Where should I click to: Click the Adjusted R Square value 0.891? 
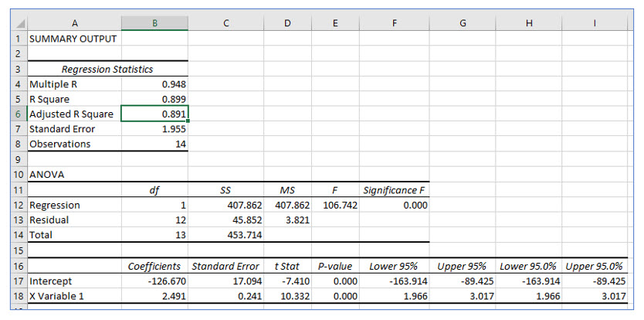pos(155,114)
